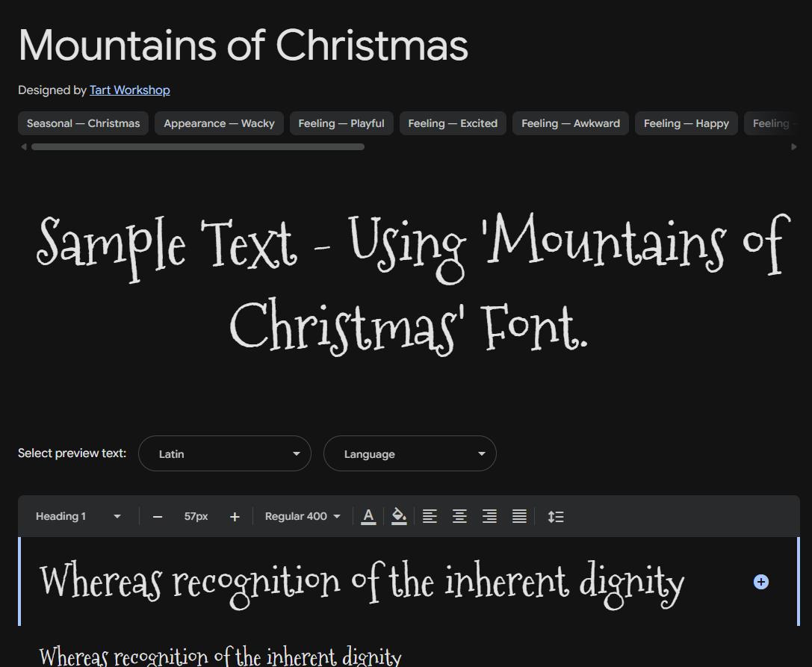Align text left
The height and width of the screenshot is (667, 812).
pos(430,516)
